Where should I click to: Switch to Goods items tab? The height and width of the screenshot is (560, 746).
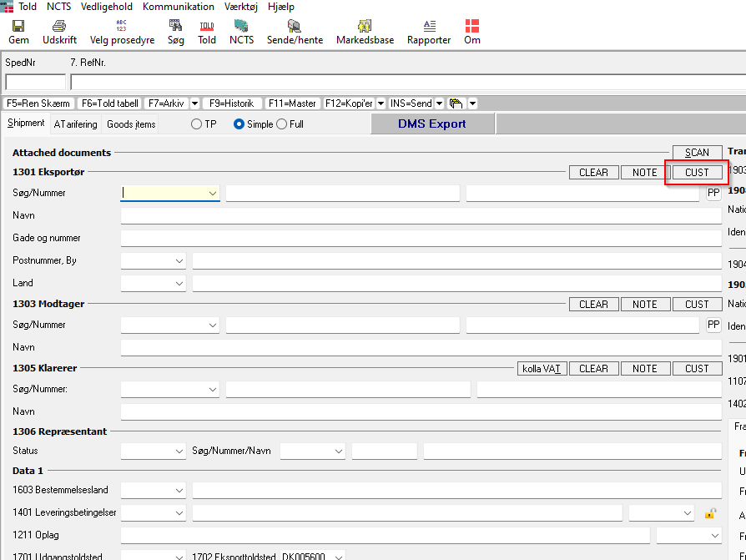[131, 124]
